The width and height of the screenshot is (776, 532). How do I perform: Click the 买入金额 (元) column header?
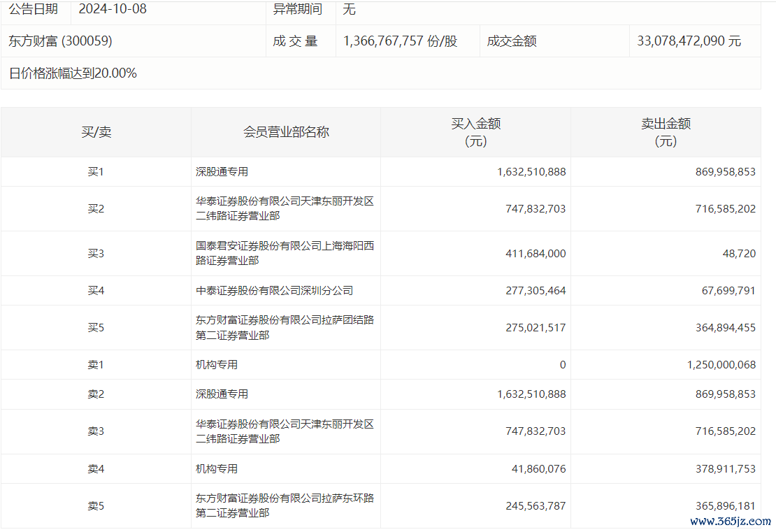tap(475, 132)
